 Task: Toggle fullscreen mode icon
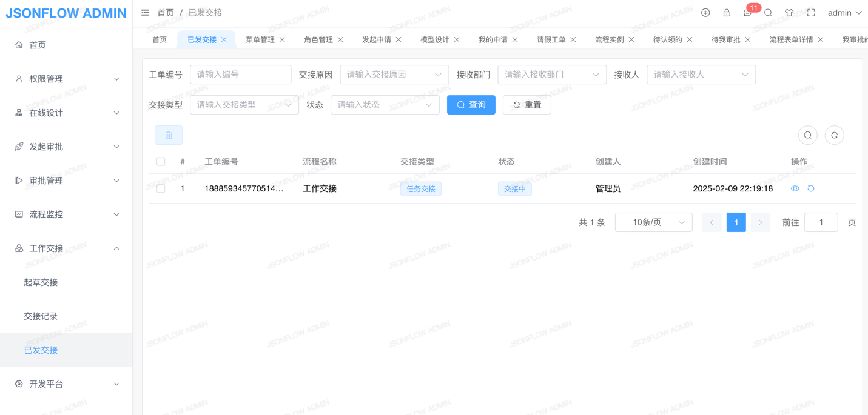(x=811, y=13)
